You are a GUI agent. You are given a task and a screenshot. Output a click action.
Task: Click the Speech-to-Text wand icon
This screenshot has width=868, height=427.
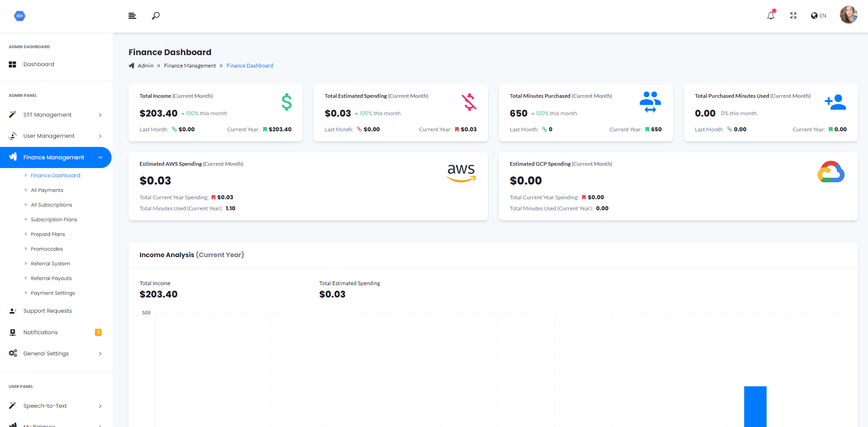pos(12,405)
